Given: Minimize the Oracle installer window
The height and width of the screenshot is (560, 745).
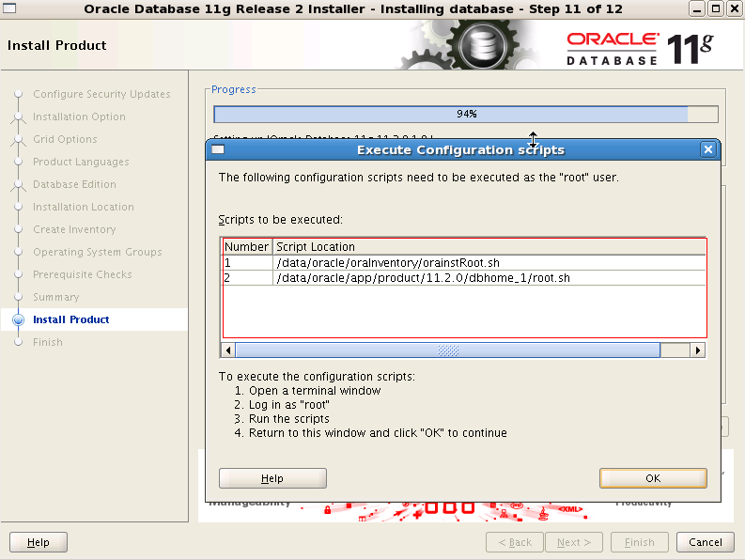Looking at the screenshot, I should (696, 8).
